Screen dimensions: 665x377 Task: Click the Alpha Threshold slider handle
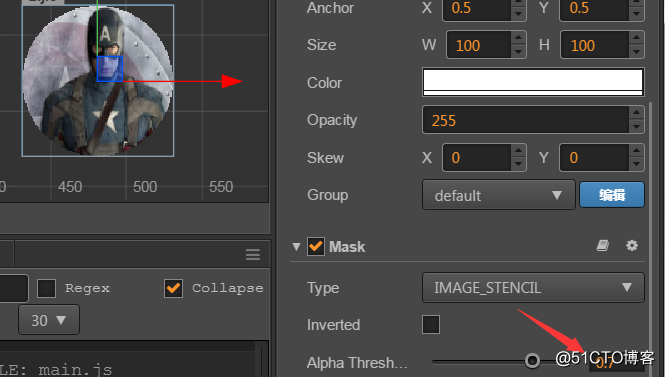(x=532, y=361)
